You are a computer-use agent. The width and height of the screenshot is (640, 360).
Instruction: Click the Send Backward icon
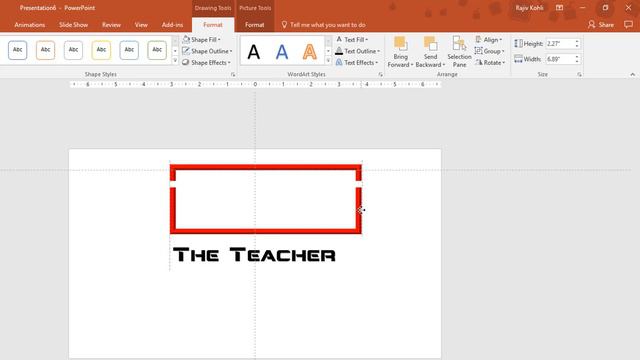[430, 44]
